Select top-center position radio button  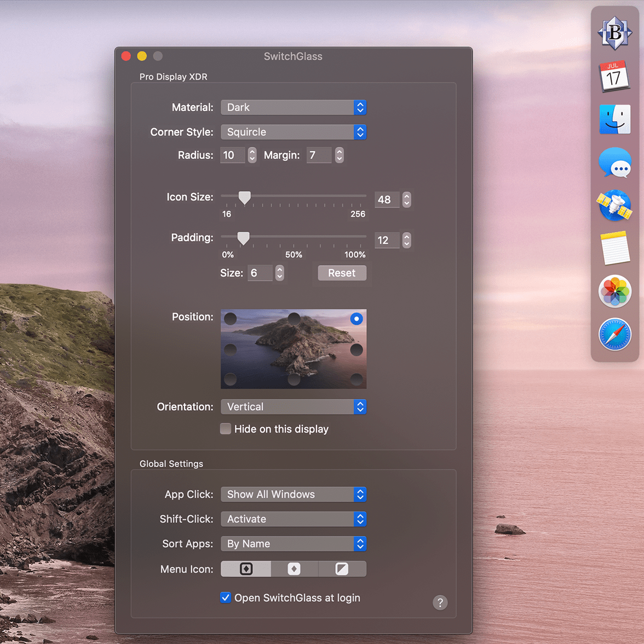[294, 319]
